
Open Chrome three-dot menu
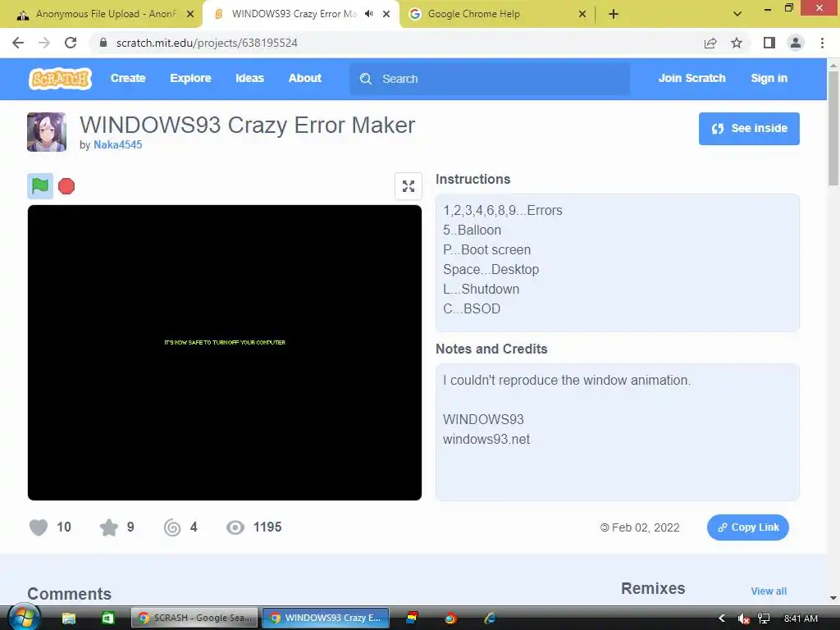tap(822, 43)
